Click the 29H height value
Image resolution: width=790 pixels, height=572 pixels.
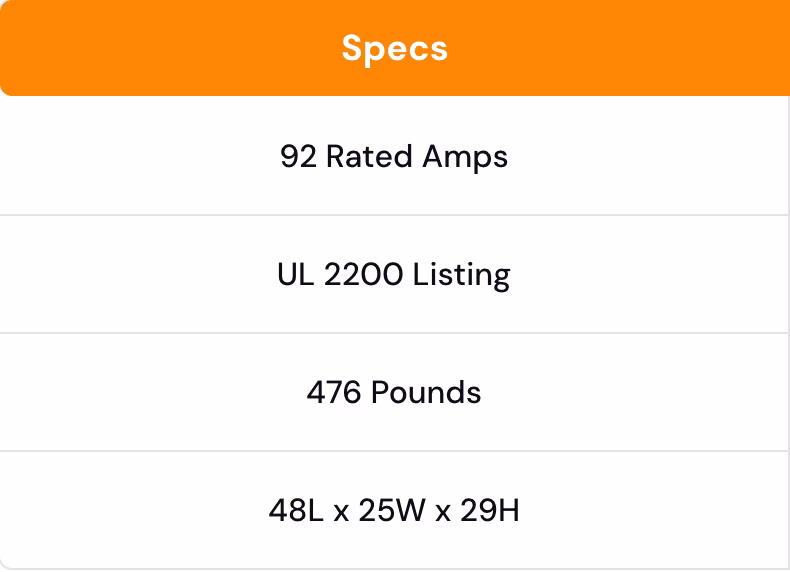(490, 511)
